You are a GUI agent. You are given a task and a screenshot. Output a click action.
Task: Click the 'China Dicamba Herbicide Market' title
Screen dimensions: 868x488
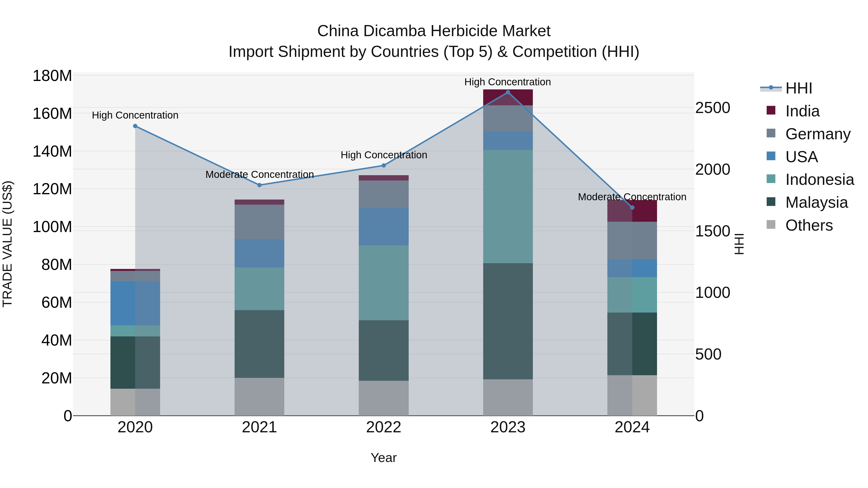pos(434,31)
